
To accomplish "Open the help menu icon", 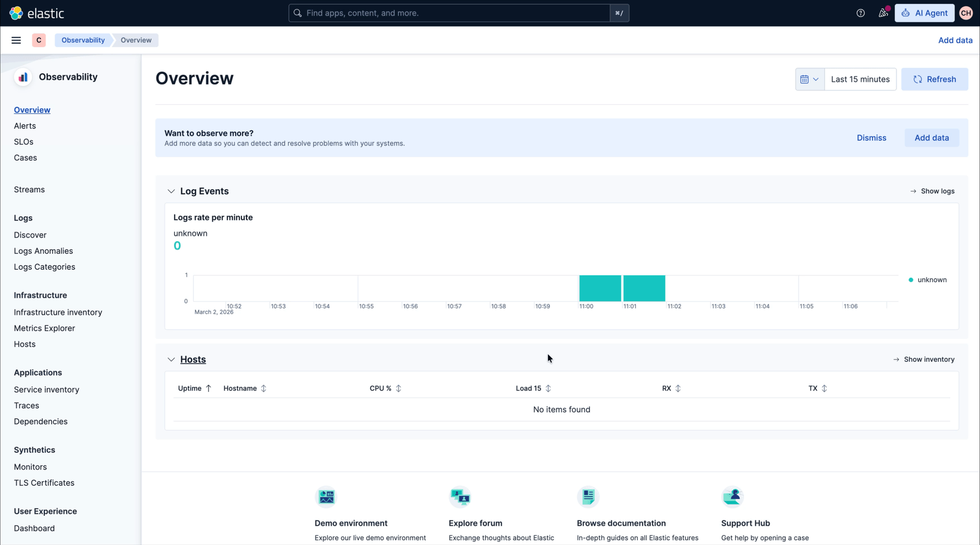I will pyautogui.click(x=860, y=13).
